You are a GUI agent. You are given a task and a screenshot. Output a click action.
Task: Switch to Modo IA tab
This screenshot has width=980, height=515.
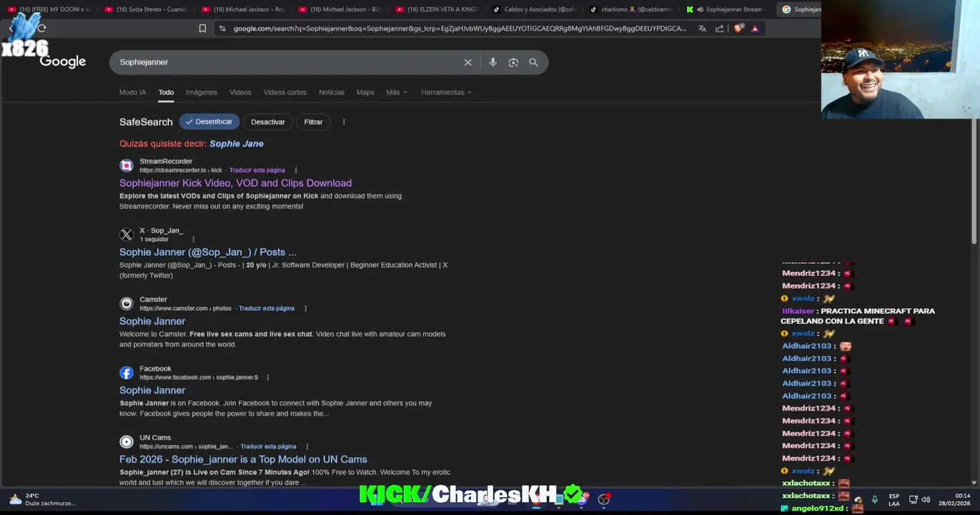coord(132,92)
